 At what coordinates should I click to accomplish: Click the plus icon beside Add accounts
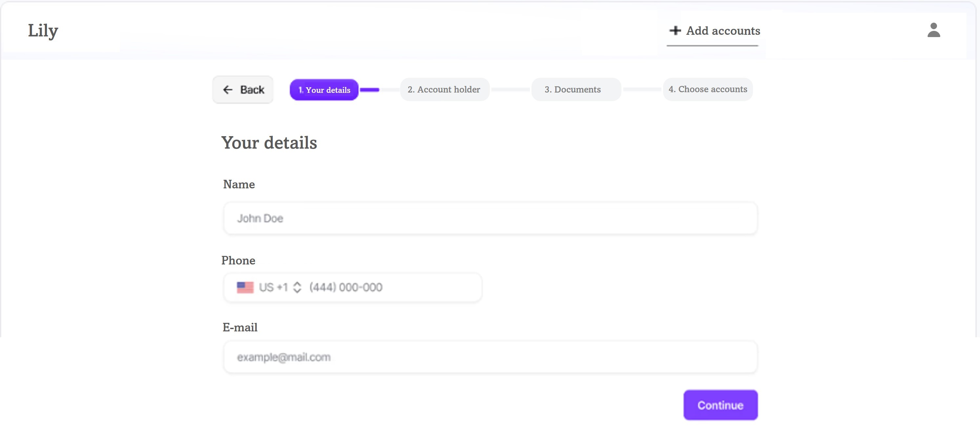[675, 31]
